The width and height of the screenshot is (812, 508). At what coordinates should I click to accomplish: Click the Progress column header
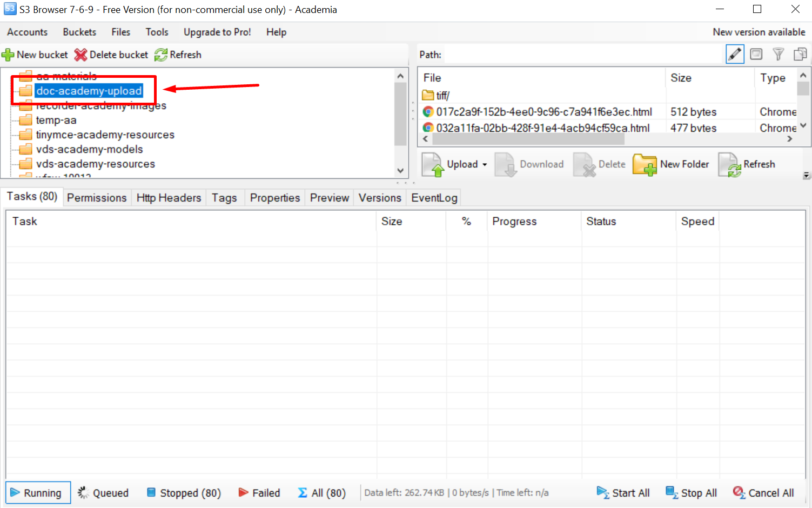[535, 222]
